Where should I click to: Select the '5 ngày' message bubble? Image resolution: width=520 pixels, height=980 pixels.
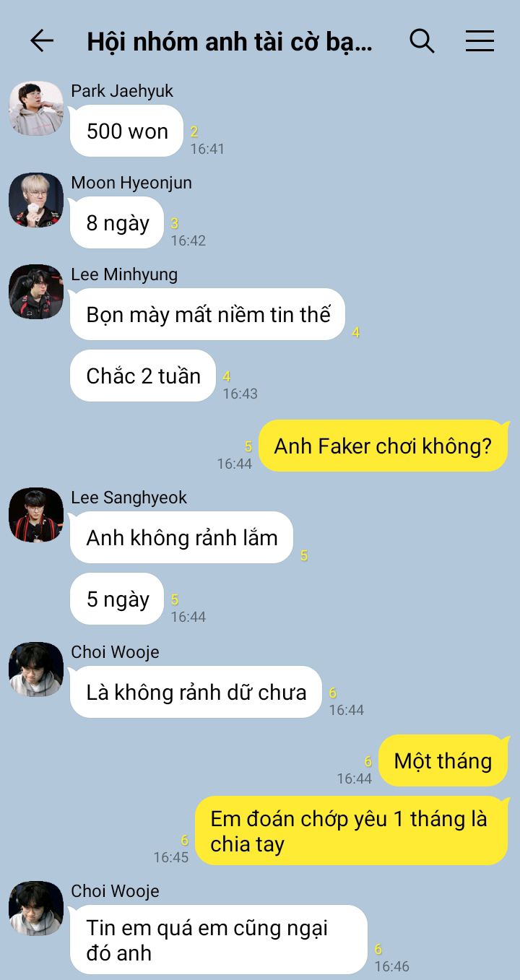118,599
